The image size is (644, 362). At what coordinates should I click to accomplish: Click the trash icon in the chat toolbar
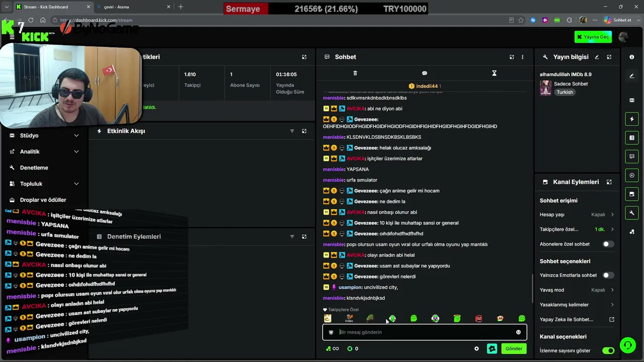click(355, 73)
